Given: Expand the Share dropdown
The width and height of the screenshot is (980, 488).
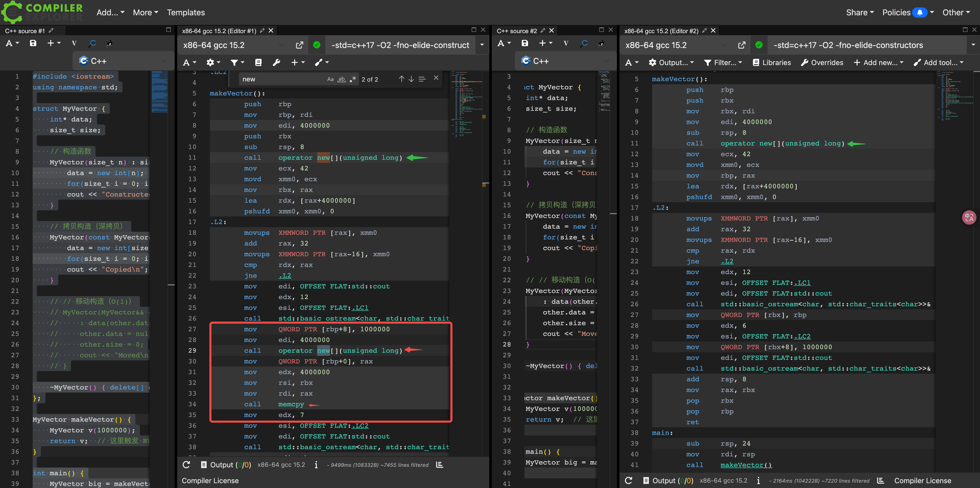Looking at the screenshot, I should [x=859, y=12].
